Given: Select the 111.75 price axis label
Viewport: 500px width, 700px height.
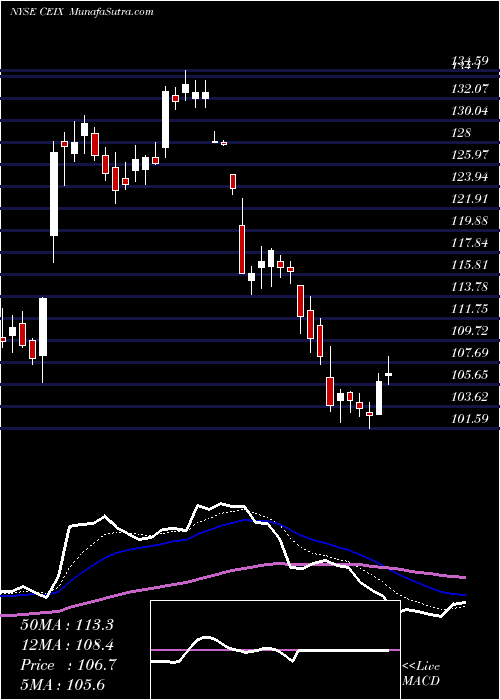Looking at the screenshot, I should click(x=469, y=309).
